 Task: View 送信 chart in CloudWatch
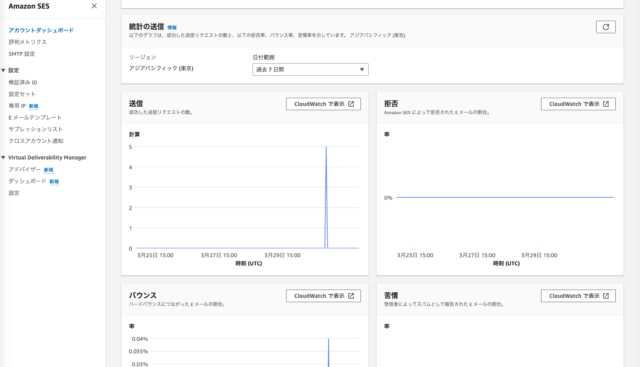[323, 104]
